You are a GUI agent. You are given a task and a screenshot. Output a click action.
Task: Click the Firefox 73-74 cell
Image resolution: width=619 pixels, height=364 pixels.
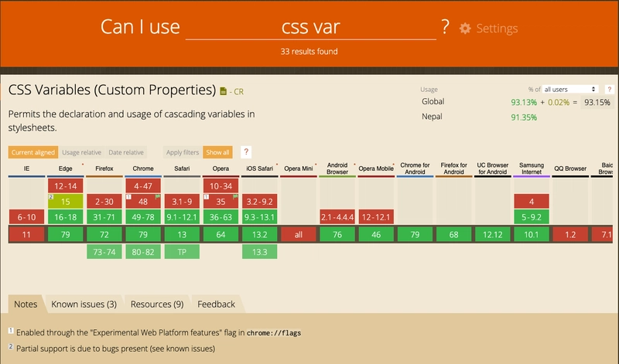(104, 252)
